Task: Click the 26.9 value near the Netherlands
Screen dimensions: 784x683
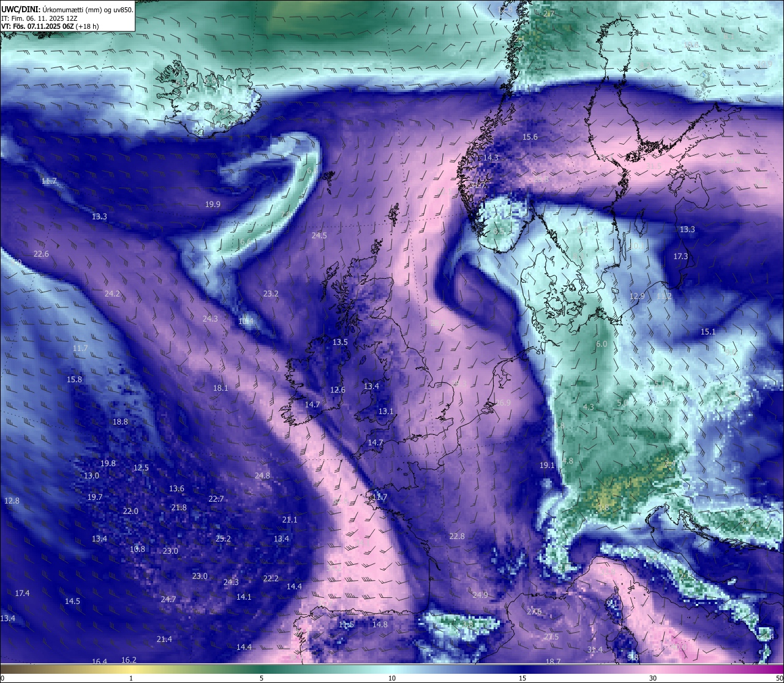Action: pyautogui.click(x=503, y=403)
